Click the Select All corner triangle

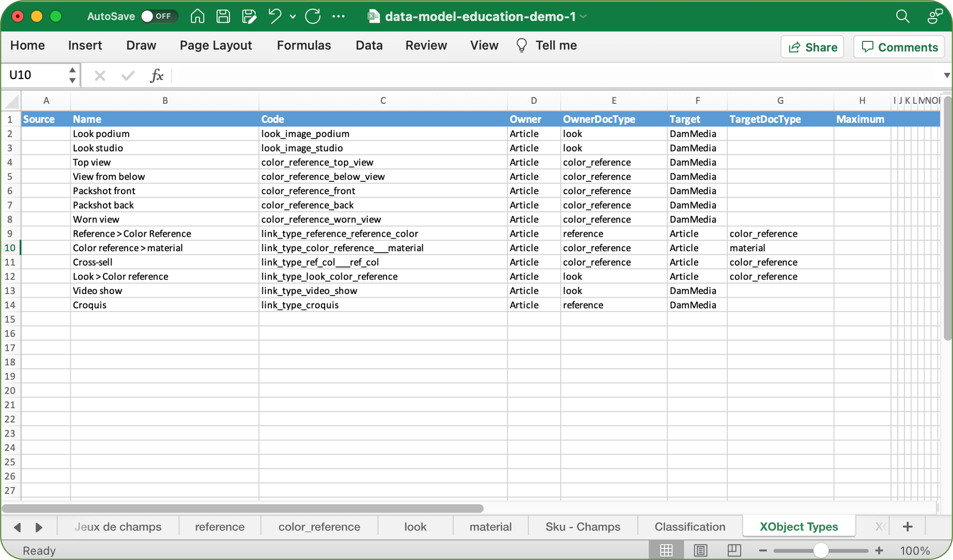(x=11, y=101)
